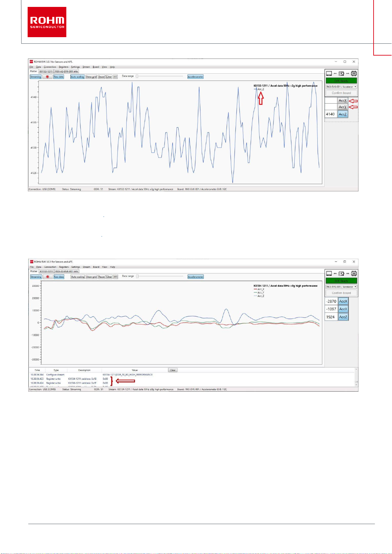The height and width of the screenshot is (554, 392).
Task: Open the Help menu in the lower window
Action: [112, 267]
